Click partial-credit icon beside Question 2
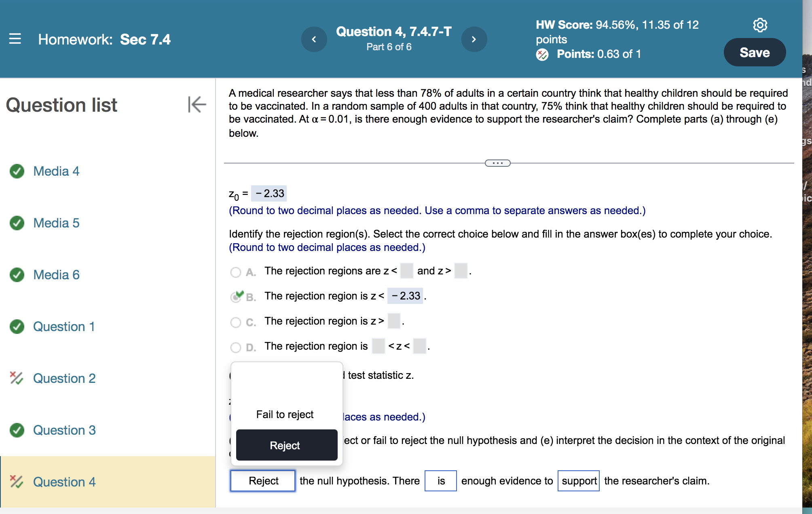 17,378
